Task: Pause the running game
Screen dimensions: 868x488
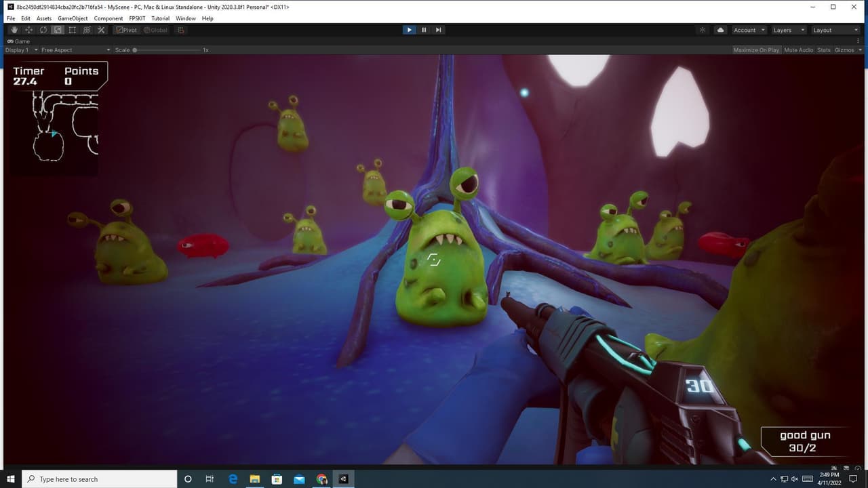Action: [424, 30]
